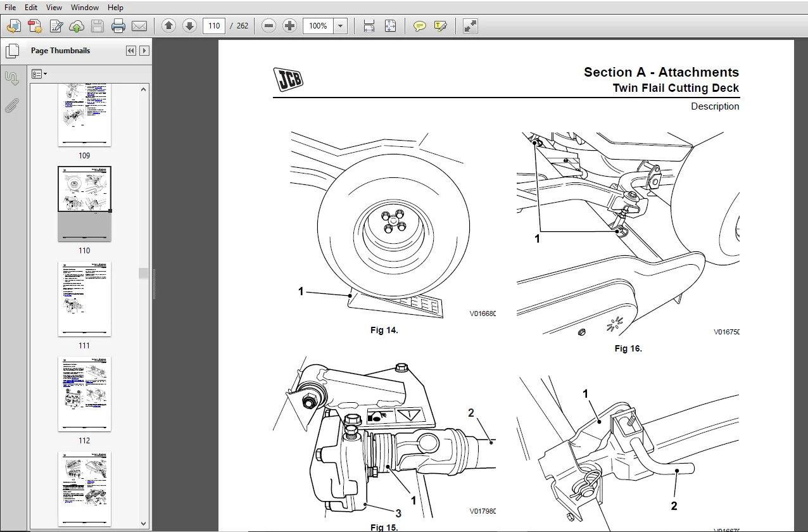
Task: Click the Page Thumbnails panel icon
Action: pos(12,51)
